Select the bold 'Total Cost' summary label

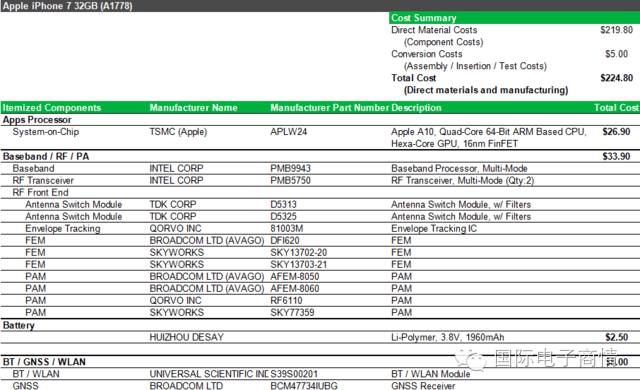[413, 78]
